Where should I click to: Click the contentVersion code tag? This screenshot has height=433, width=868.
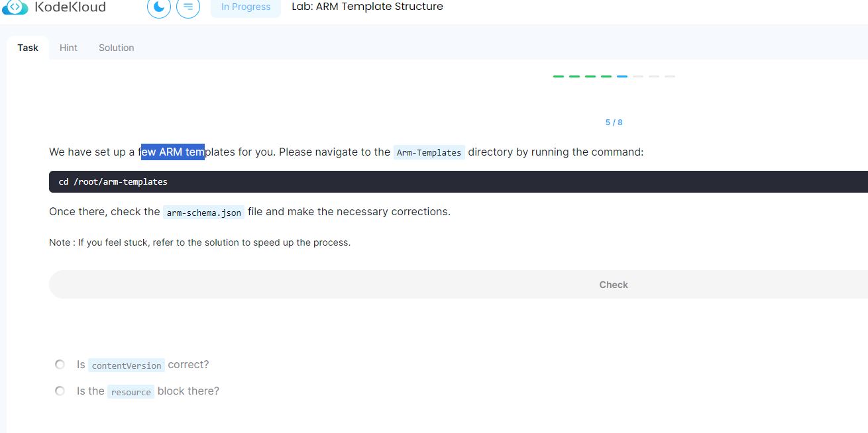[x=127, y=365]
